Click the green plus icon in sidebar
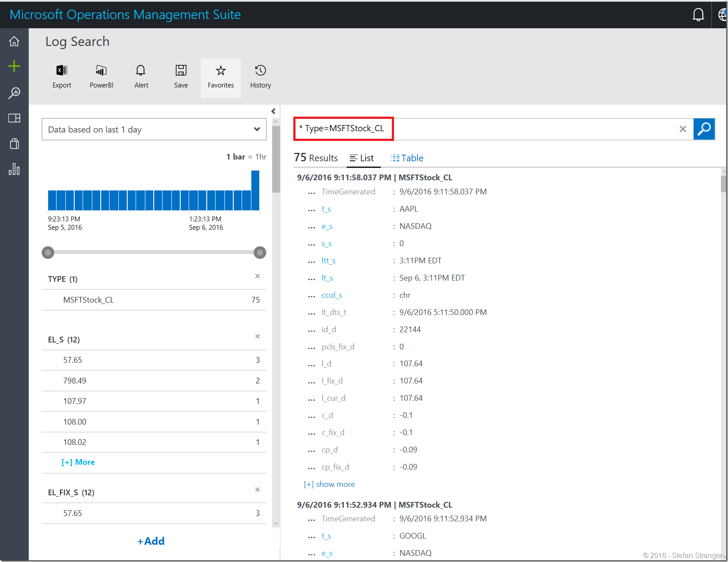 point(14,66)
